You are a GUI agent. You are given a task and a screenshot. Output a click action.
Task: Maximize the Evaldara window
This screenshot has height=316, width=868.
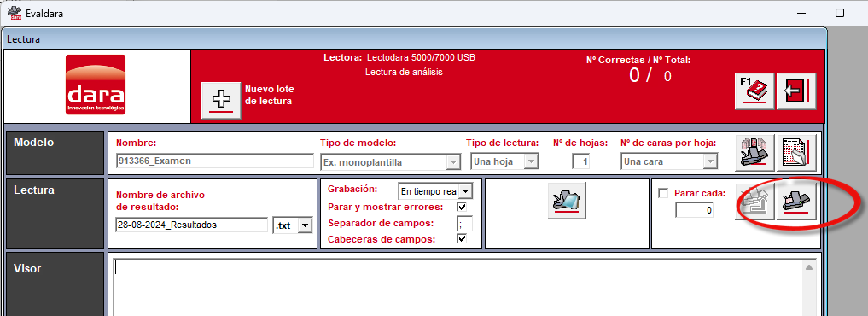(840, 13)
